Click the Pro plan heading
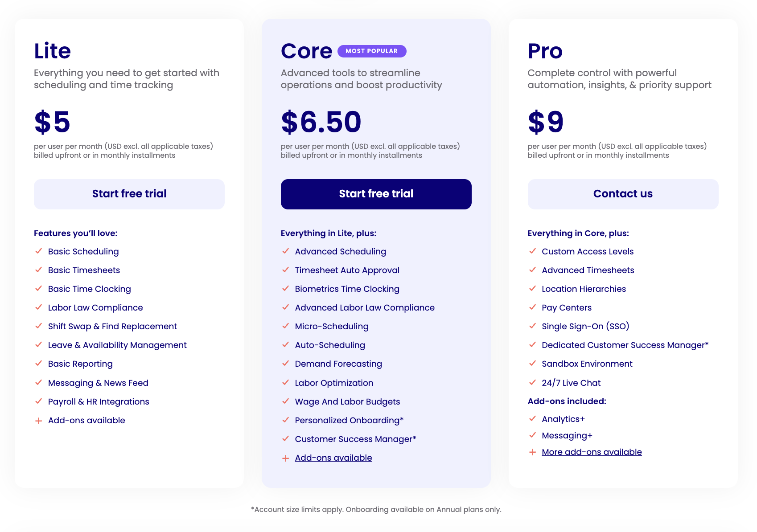This screenshot has height=532, width=757. click(545, 51)
